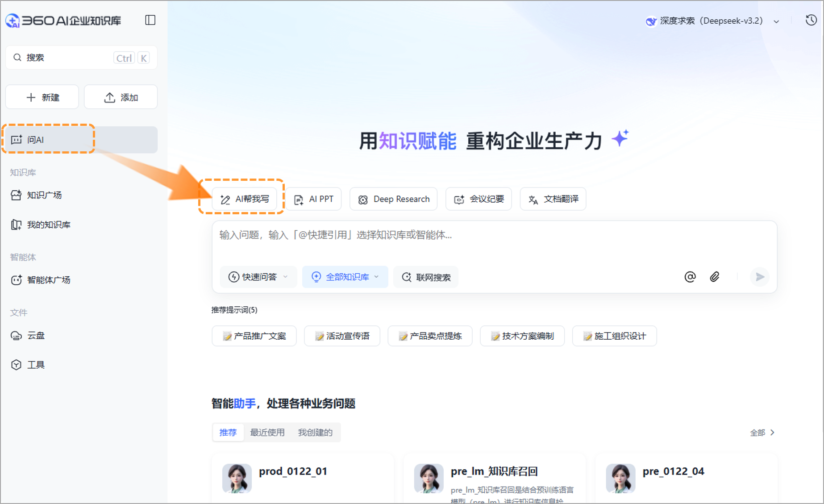Open the 问AI chat feature
824x504 pixels.
35,139
